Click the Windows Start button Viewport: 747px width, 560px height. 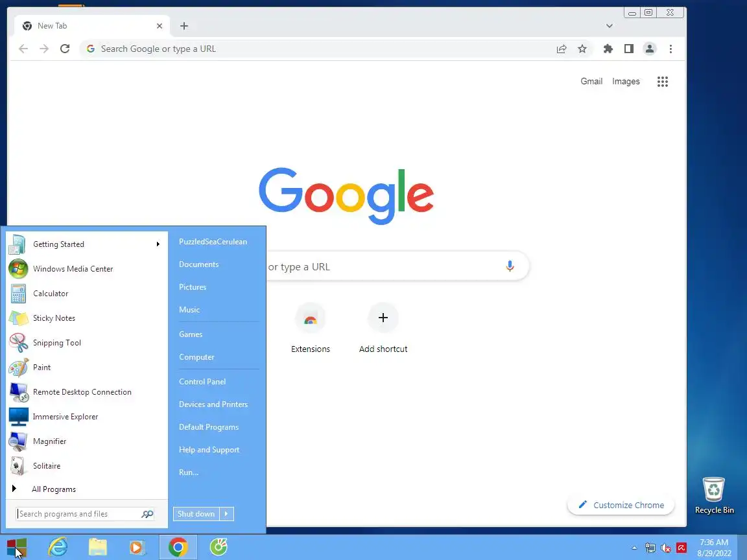17,547
